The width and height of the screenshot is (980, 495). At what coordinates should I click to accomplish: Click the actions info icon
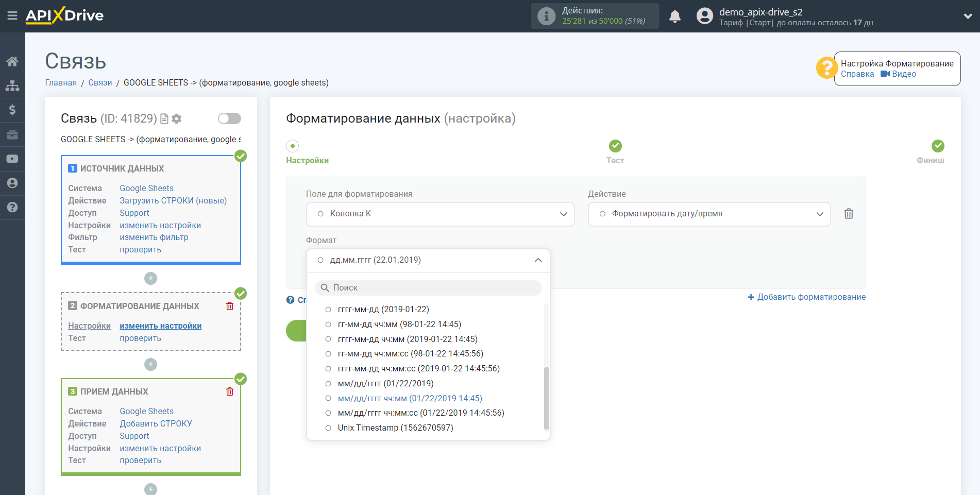(x=546, y=16)
